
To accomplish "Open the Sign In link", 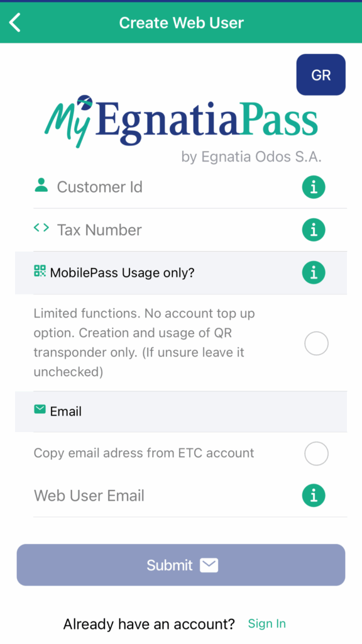I will pos(266,624).
